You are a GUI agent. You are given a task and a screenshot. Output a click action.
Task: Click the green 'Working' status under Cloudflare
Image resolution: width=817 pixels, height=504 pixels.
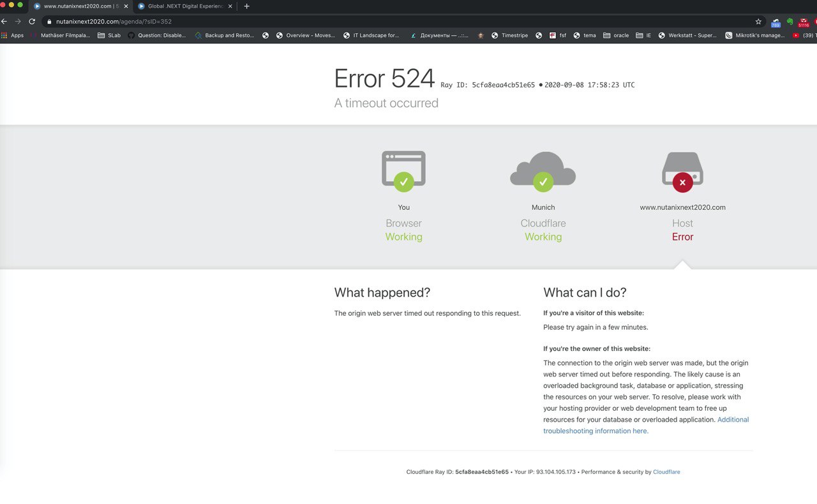[543, 237]
